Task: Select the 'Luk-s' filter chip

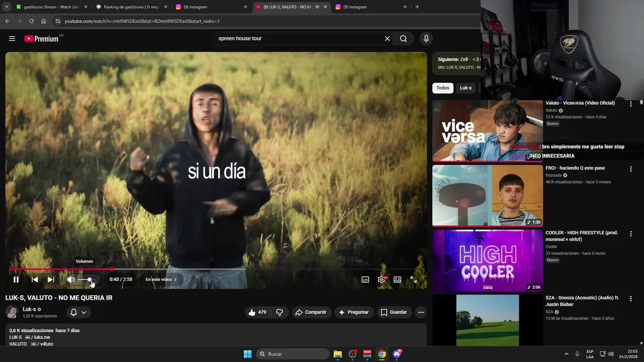Action: 466,88
